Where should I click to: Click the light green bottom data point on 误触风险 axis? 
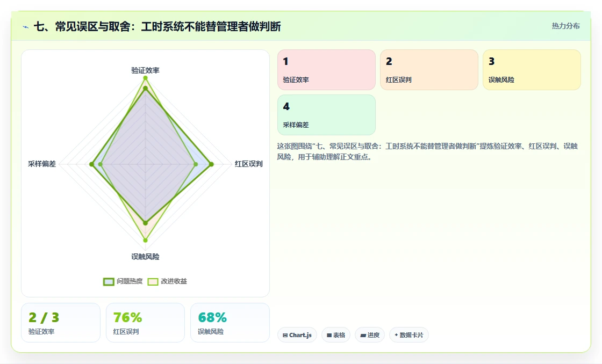145,241
